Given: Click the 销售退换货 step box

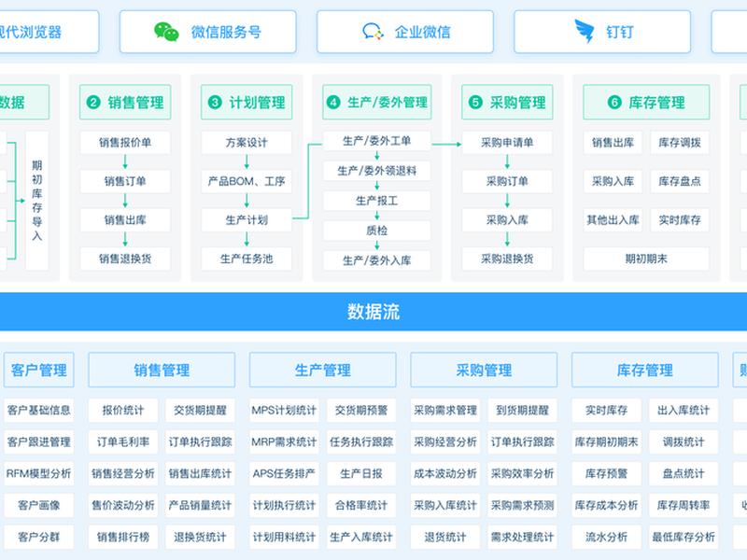Looking at the screenshot, I should (x=125, y=259).
